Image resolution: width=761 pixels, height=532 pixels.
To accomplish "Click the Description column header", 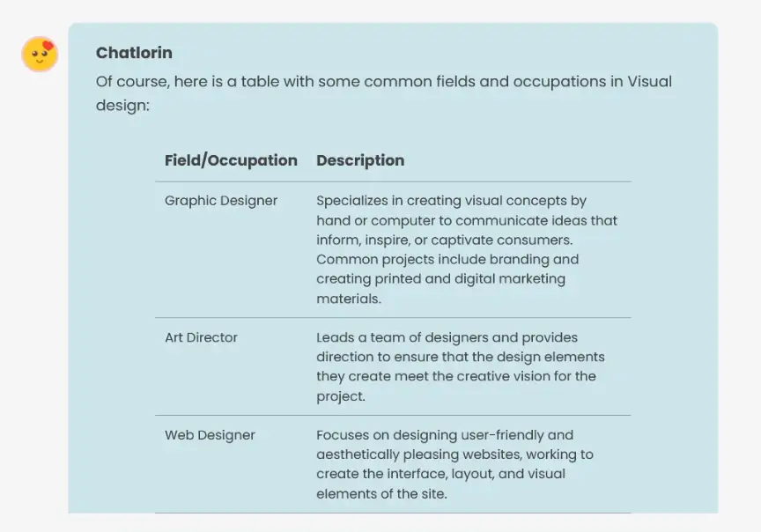I will pyautogui.click(x=360, y=160).
